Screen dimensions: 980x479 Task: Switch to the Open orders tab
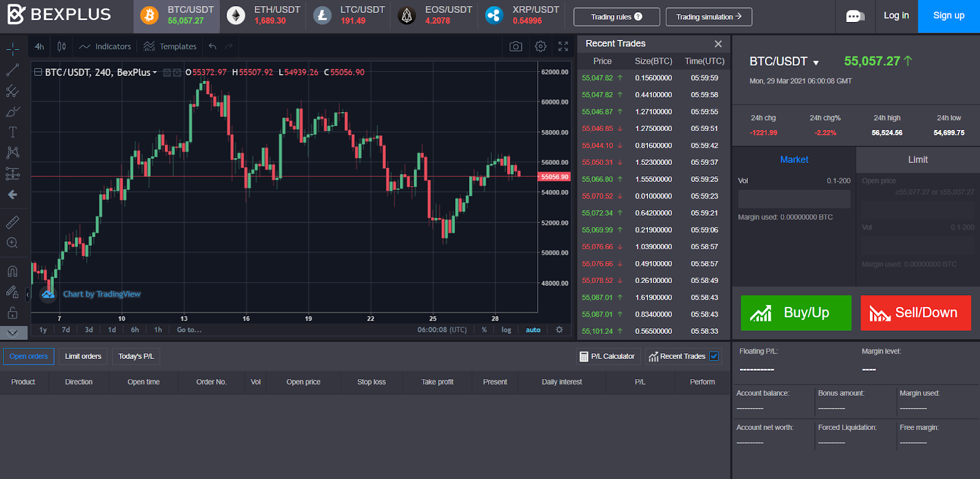29,356
